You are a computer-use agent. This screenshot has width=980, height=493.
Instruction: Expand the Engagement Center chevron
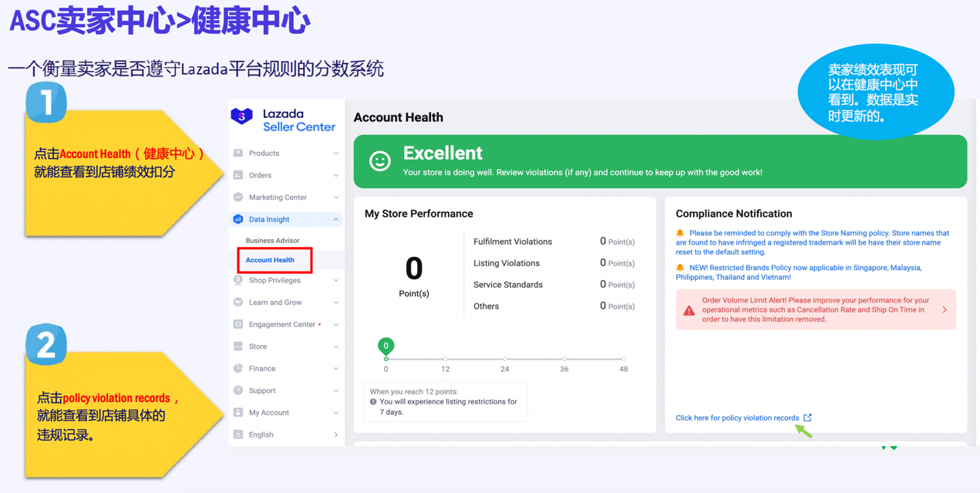tap(336, 325)
